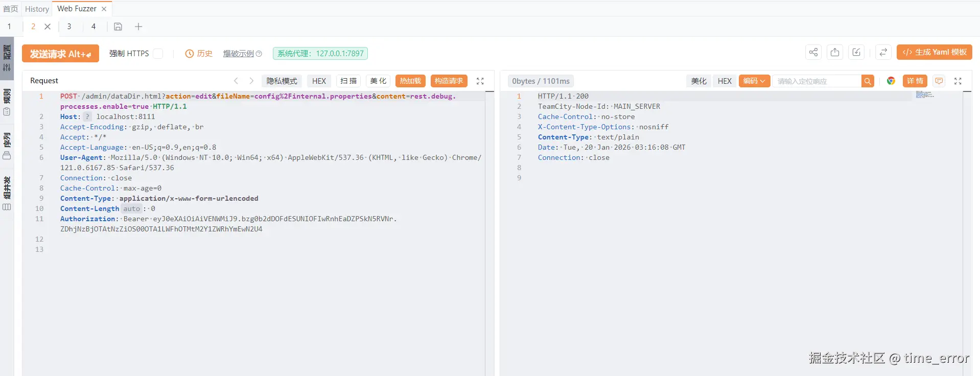The width and height of the screenshot is (980, 376).
Task: Click the import icon button
Action: coord(856,52)
